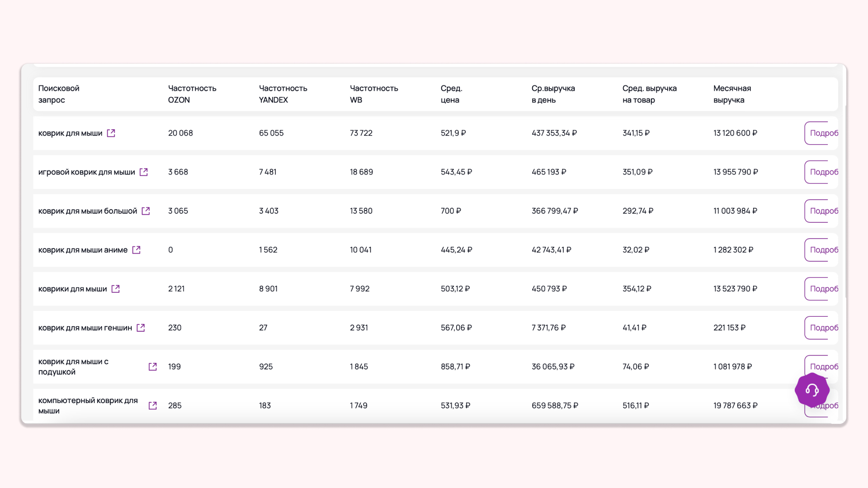
Task: Click 'Частотность WB' column header
Action: pyautogui.click(x=373, y=94)
